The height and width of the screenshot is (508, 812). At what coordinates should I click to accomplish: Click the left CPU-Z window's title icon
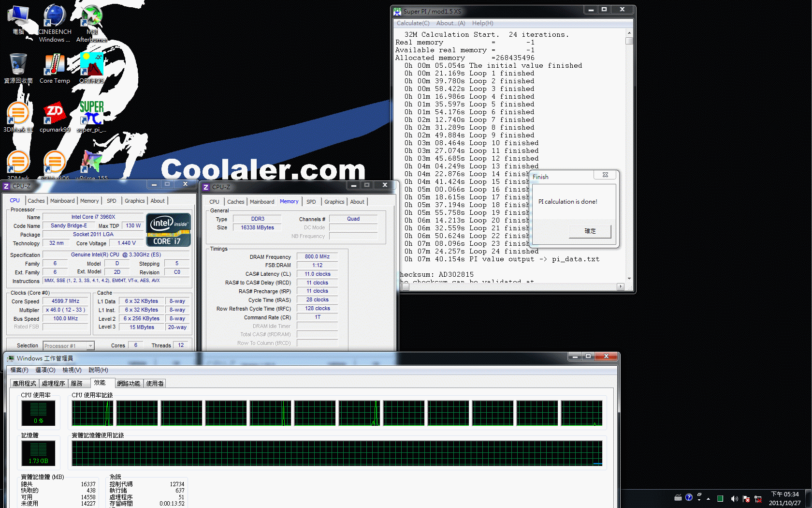[6, 186]
